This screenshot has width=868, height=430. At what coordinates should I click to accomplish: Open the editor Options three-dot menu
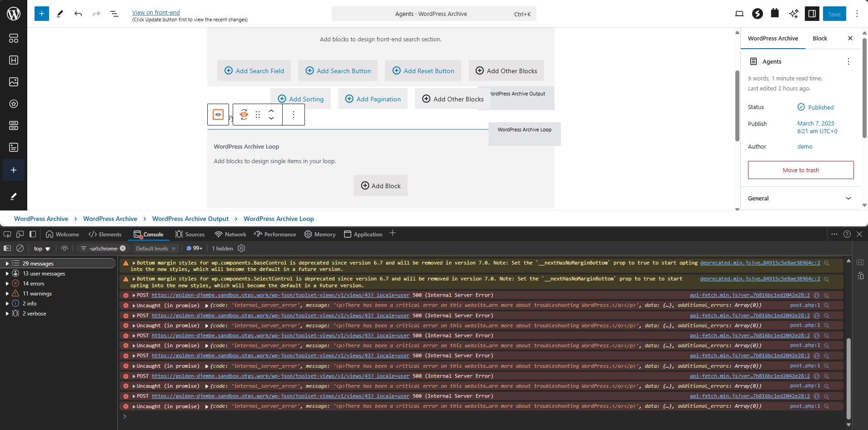[857, 14]
